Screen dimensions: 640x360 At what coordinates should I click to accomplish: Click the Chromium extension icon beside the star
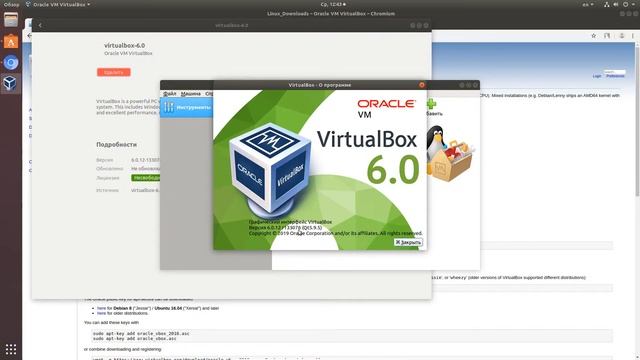coord(607,36)
